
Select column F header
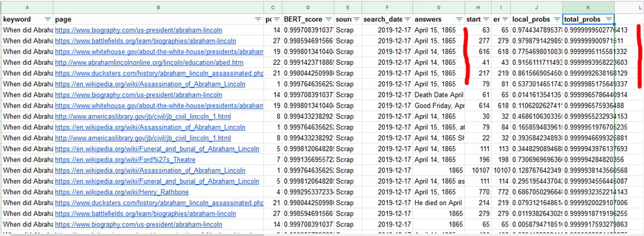pos(387,8)
